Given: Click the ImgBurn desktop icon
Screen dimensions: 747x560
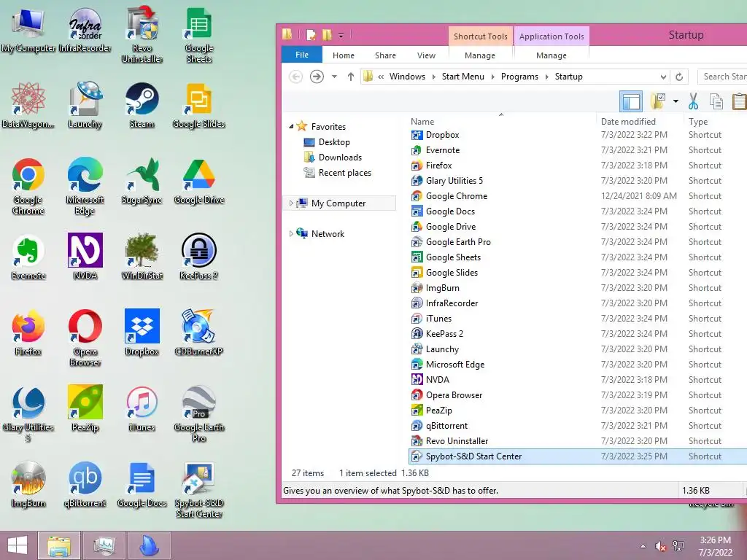Looking at the screenshot, I should click(x=28, y=484).
